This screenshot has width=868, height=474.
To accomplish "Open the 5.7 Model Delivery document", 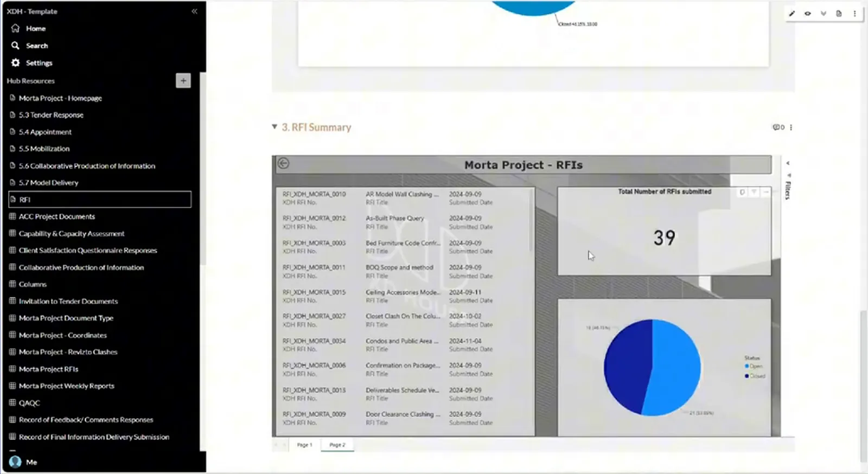I will [48, 183].
